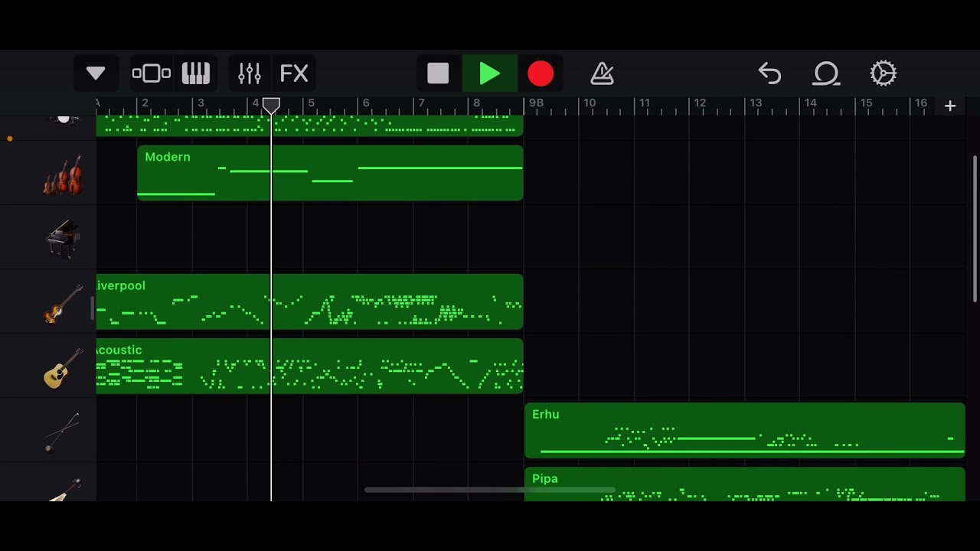
Task: Switch to Tracks view button
Action: click(x=152, y=73)
